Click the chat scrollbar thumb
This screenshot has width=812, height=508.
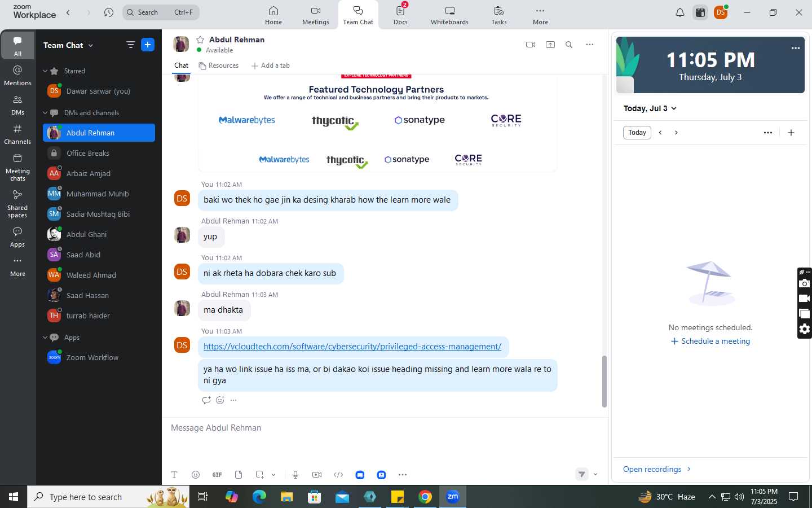[x=604, y=382]
